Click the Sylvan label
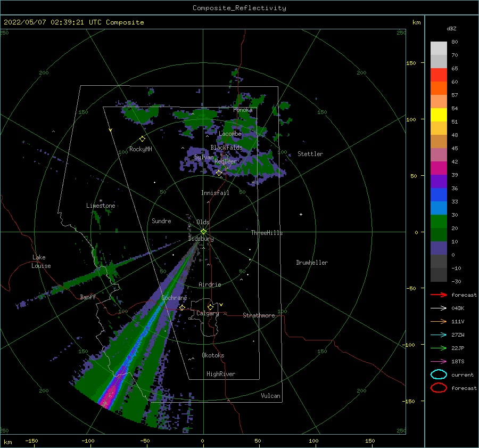This screenshot has height=448, width=479. pos(204,157)
